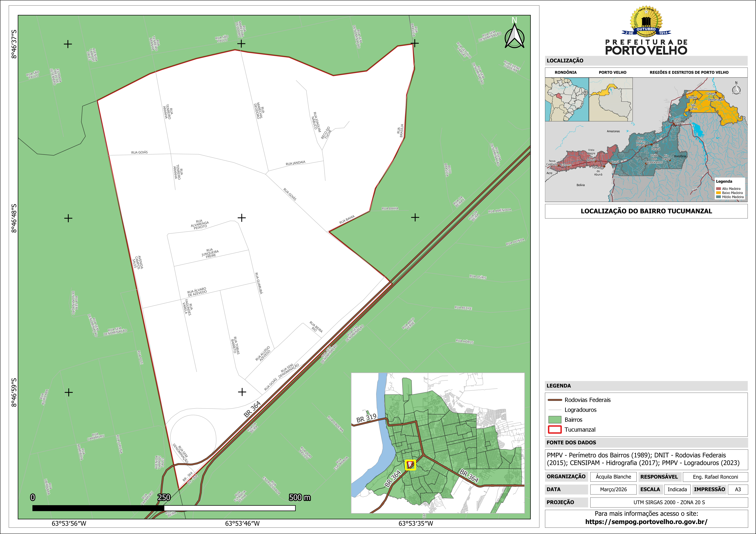Click the Alto Madeira red legend swatch
The width and height of the screenshot is (756, 534).
pyautogui.click(x=719, y=189)
